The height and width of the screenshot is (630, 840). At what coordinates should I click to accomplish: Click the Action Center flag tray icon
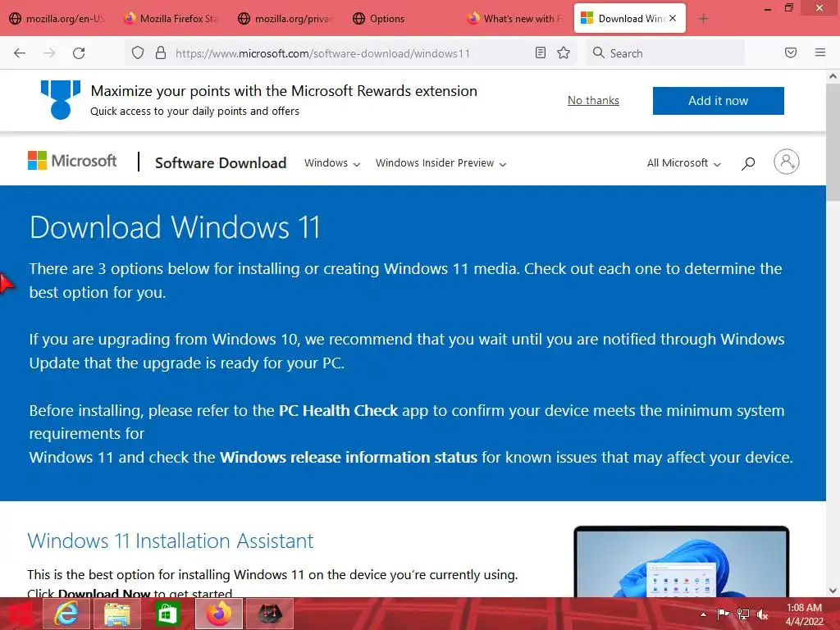coord(723,614)
